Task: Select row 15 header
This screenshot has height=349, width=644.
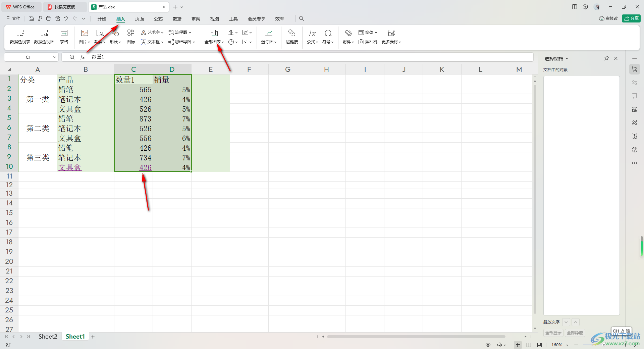Action: point(9,213)
